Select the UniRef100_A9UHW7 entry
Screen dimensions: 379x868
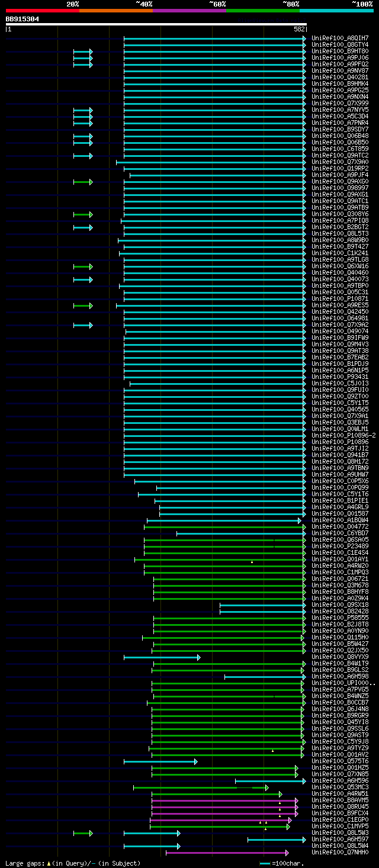340,474
